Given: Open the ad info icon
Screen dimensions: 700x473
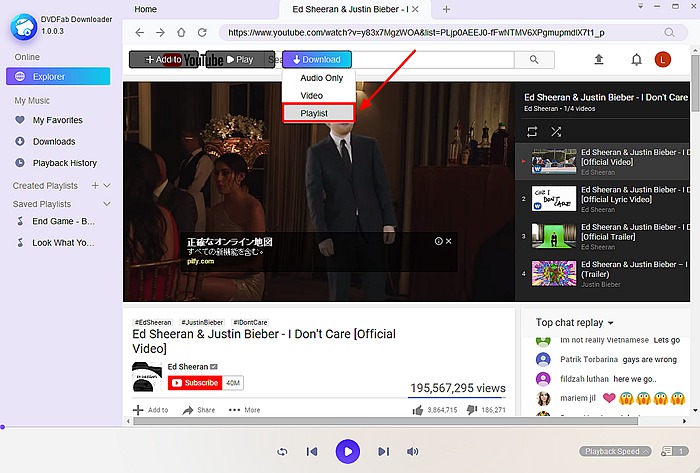Looking at the screenshot, I should [x=438, y=241].
